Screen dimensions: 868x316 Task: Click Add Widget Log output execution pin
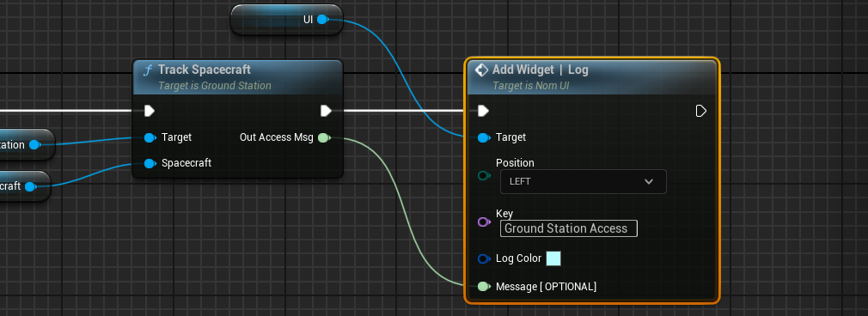pos(700,112)
